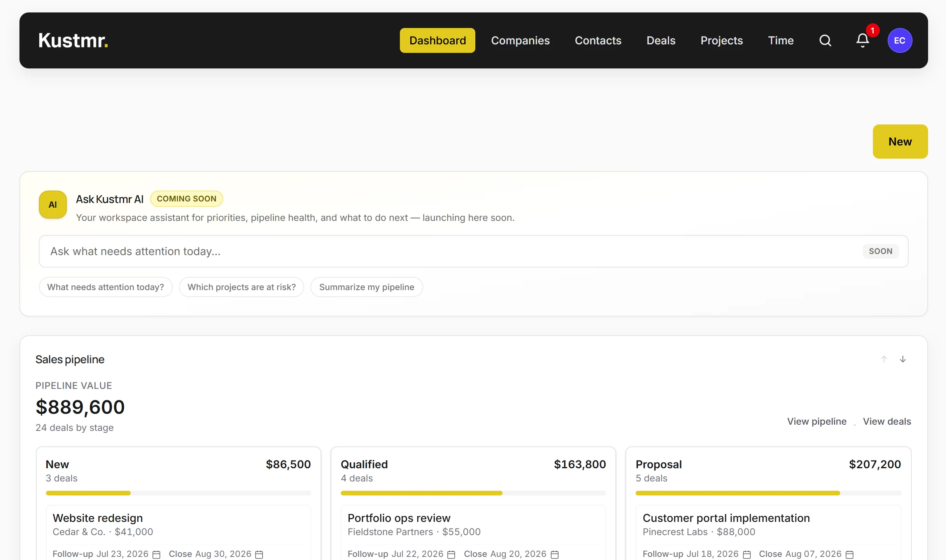Select 'Summarize my pipeline' suggestion
The image size is (946, 560).
click(366, 287)
